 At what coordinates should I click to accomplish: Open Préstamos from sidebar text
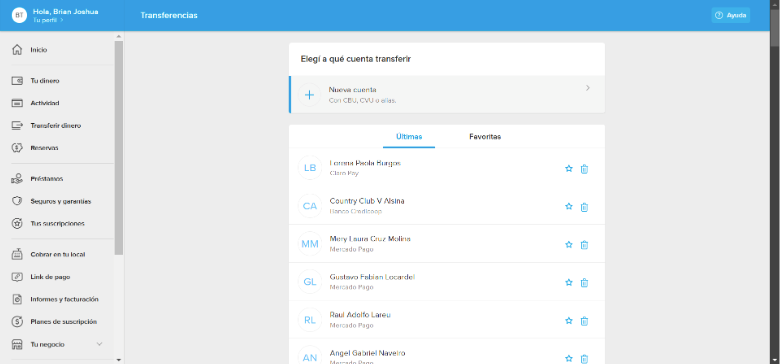click(x=47, y=179)
